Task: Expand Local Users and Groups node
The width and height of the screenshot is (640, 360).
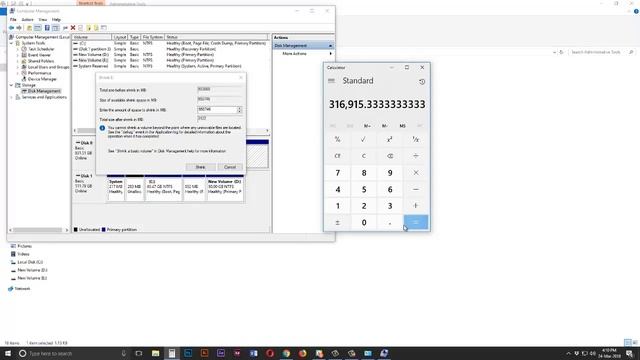Action: pyautogui.click(x=18, y=67)
